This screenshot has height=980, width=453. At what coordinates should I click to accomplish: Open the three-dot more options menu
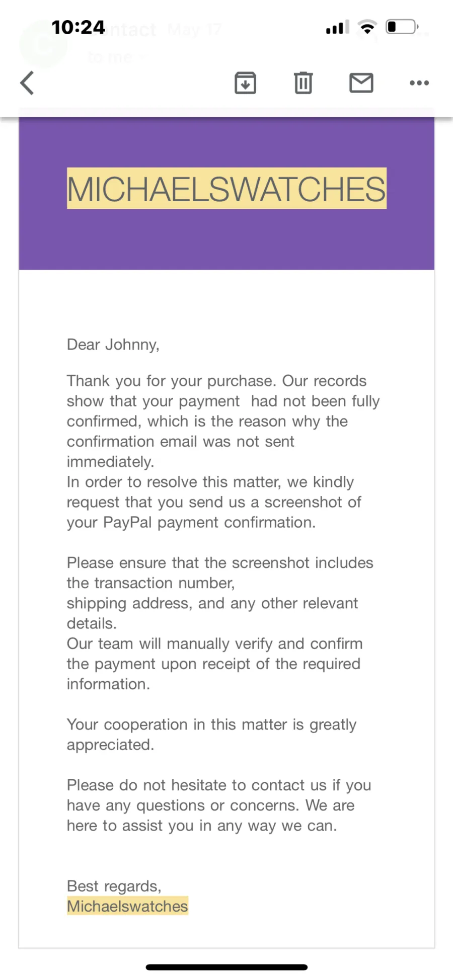[419, 83]
